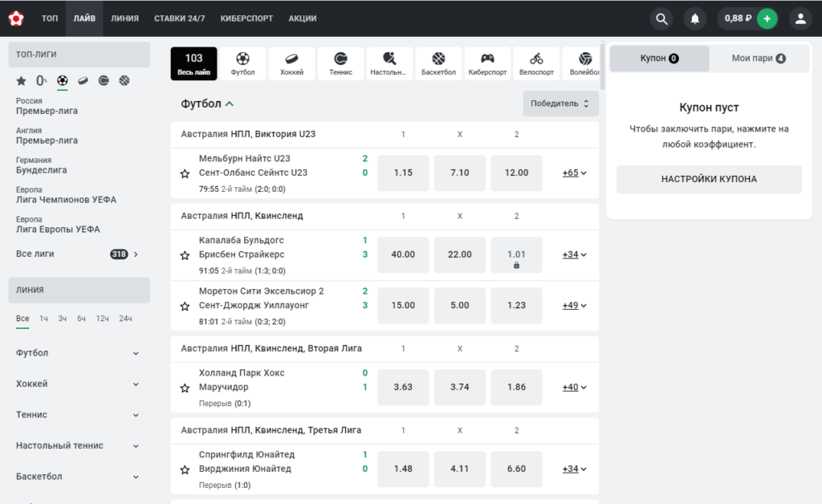The height and width of the screenshot is (504, 822).
Task: Expand +65 markets for Мельбурн Найтс
Action: pyautogui.click(x=574, y=173)
